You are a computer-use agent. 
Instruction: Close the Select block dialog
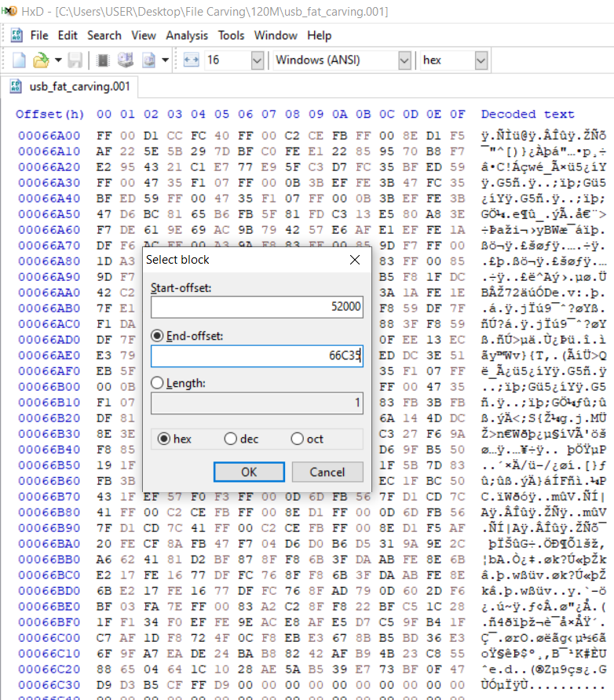click(355, 260)
